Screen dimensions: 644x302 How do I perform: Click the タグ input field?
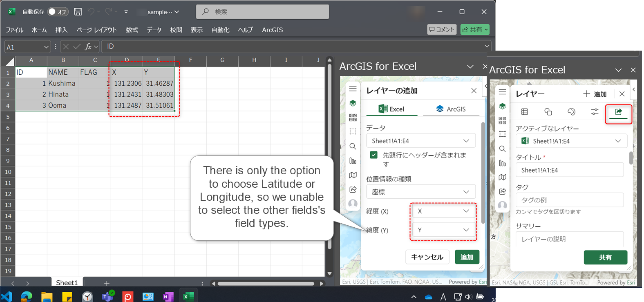pyautogui.click(x=570, y=200)
